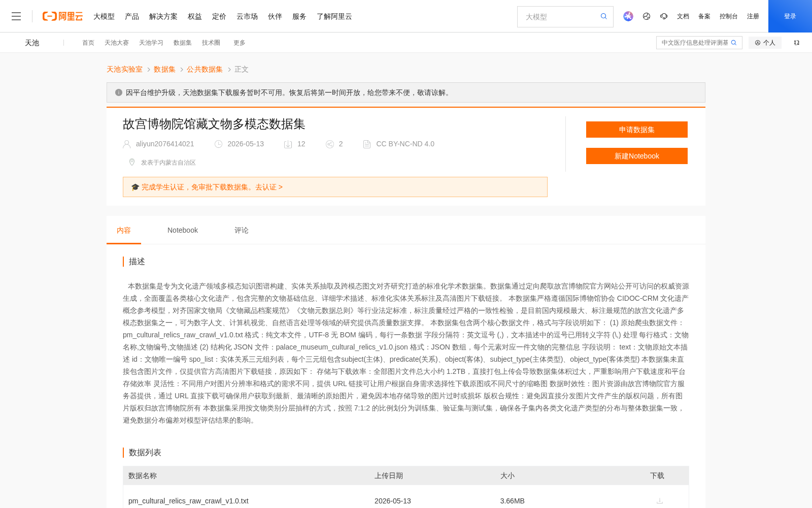Download pm_cultural_relics_raw_crawl_v1.0.txt file icon
Screen dimensions: 812x508
[660, 501]
